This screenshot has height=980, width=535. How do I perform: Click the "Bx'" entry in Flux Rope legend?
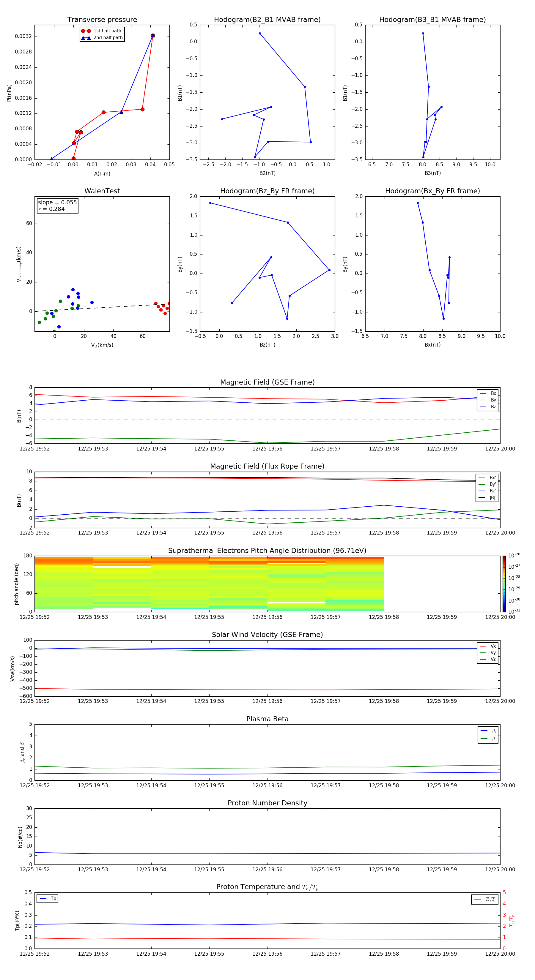coord(487,478)
